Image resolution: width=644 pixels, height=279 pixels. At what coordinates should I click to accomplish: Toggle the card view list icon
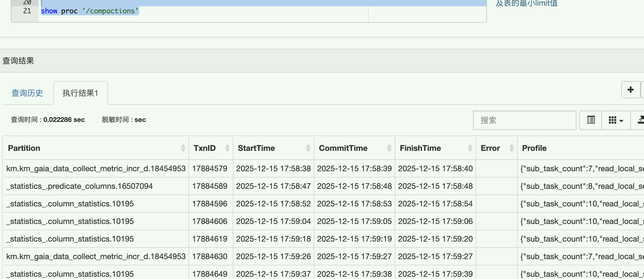pyautogui.click(x=591, y=120)
